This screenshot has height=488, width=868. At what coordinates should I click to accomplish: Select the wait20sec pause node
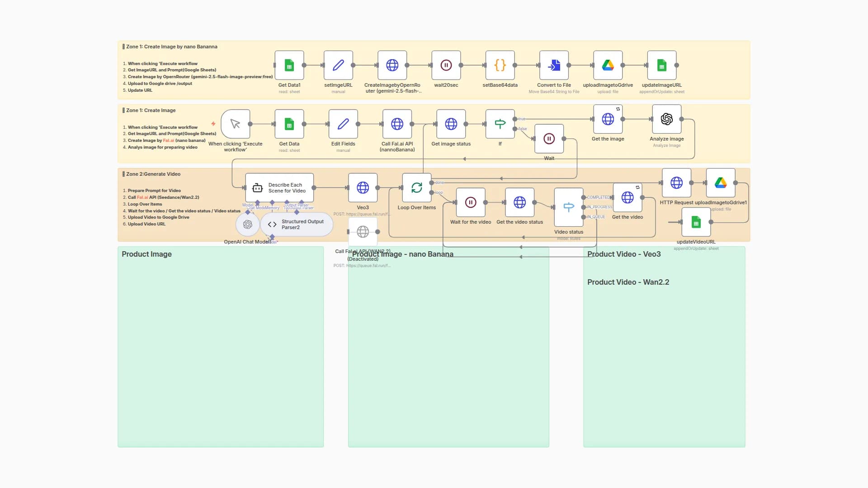pos(446,65)
